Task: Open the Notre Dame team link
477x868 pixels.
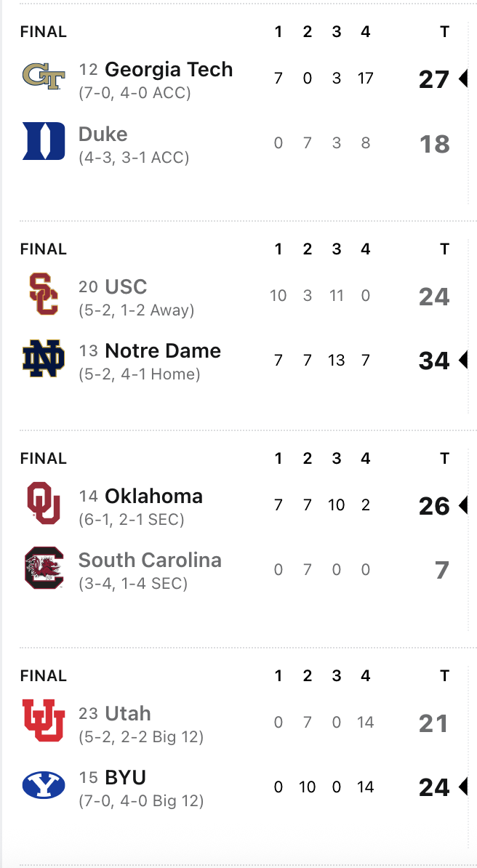Action: (x=163, y=350)
